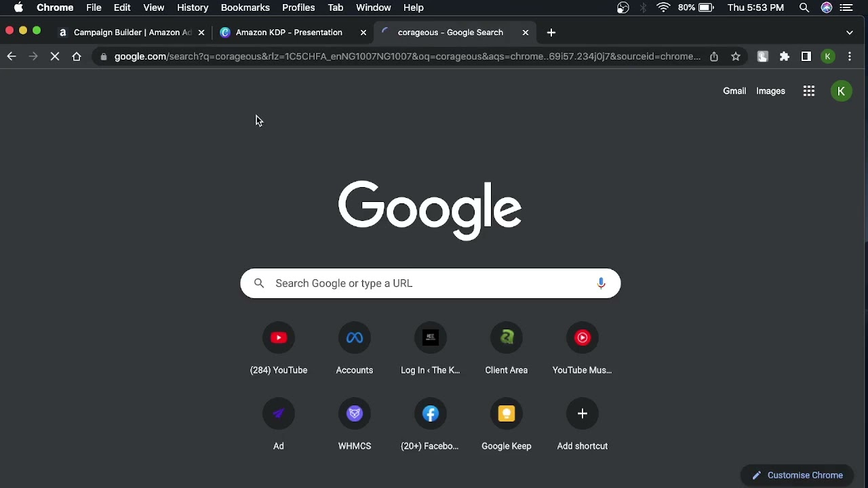Viewport: 868px width, 488px height.
Task: Open the Tab menu
Action: point(336,7)
